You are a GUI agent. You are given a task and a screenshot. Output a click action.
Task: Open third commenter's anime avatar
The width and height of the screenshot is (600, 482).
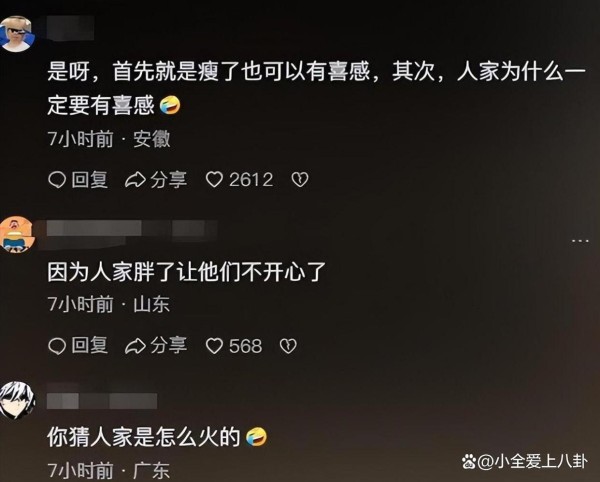16,400
